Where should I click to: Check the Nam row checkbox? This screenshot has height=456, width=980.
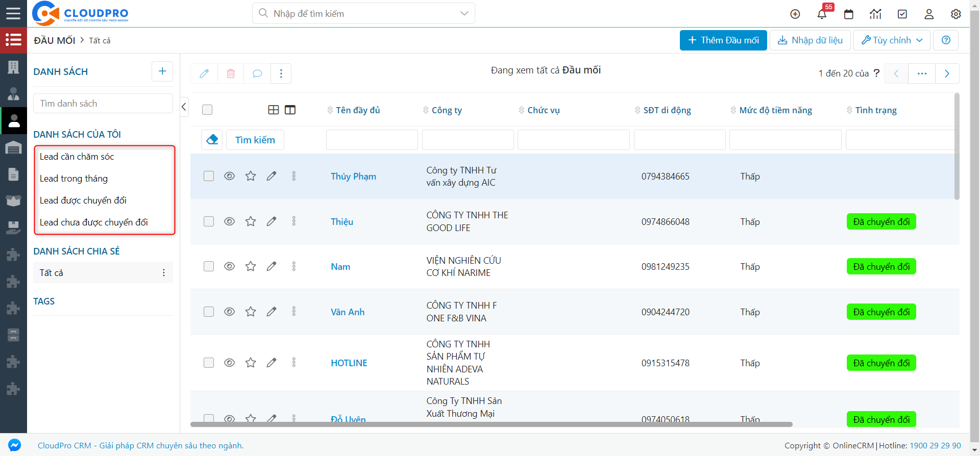pos(209,266)
